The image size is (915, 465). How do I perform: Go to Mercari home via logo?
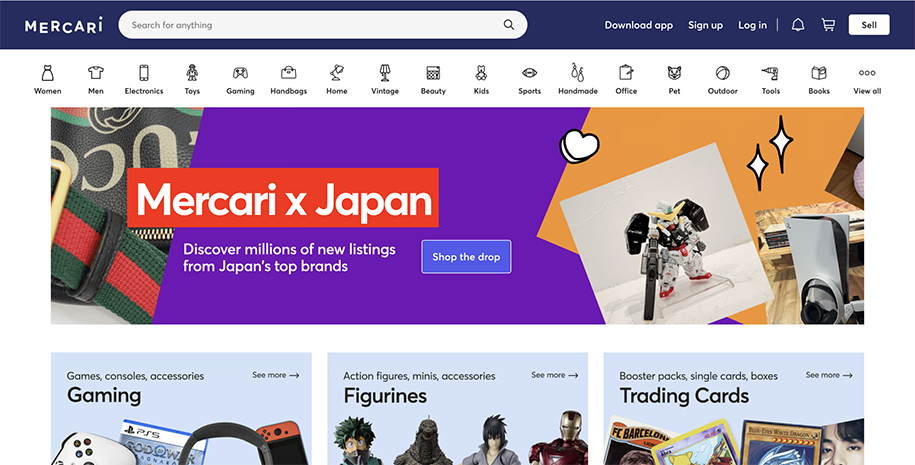coord(64,26)
